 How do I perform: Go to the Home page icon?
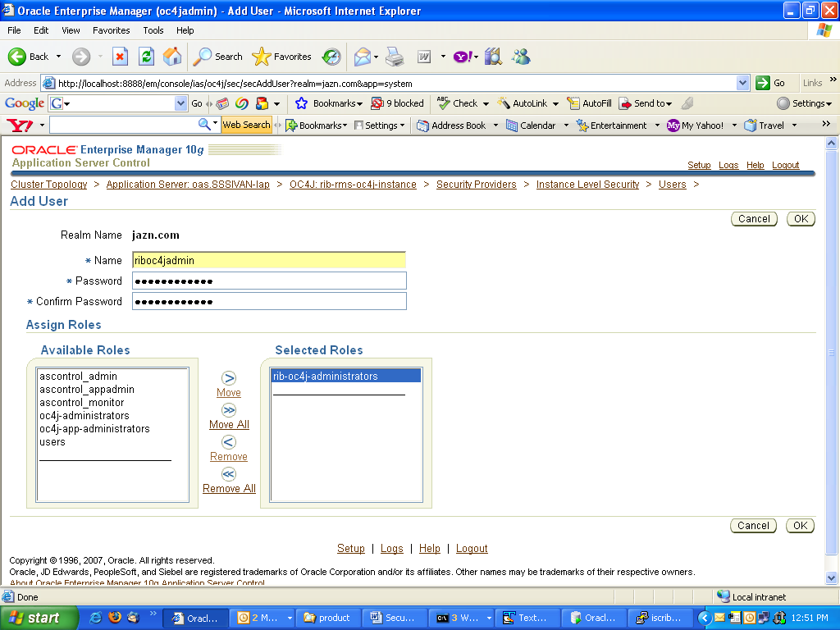pos(172,57)
